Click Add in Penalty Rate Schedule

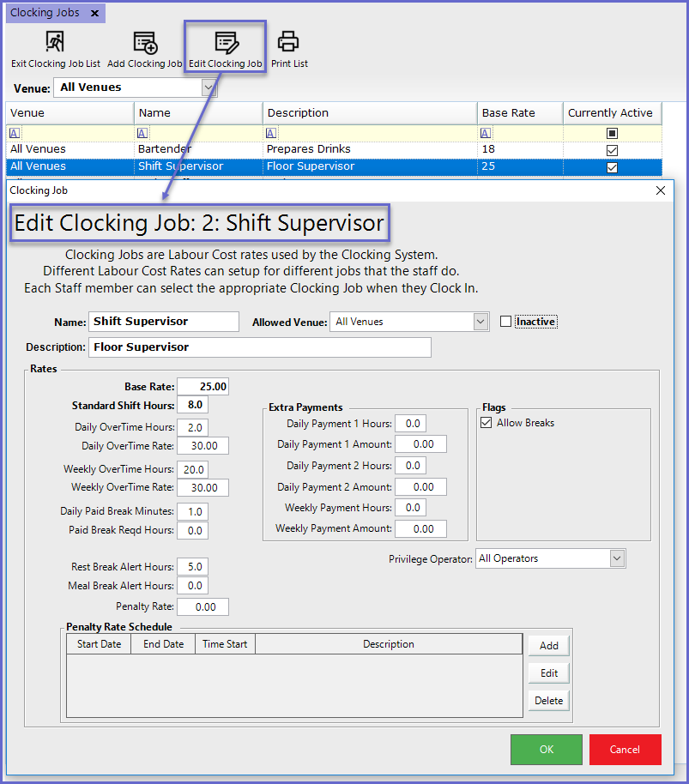tap(548, 646)
